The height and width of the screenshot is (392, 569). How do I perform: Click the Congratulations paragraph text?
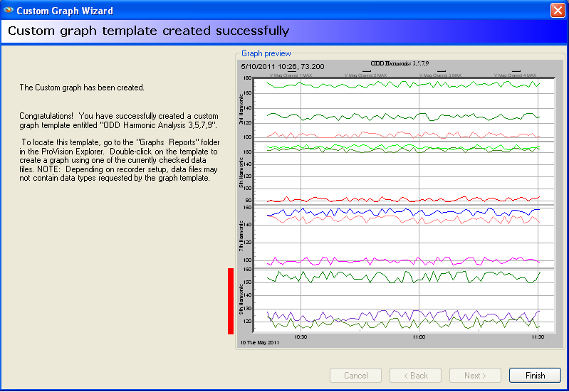pyautogui.click(x=119, y=121)
